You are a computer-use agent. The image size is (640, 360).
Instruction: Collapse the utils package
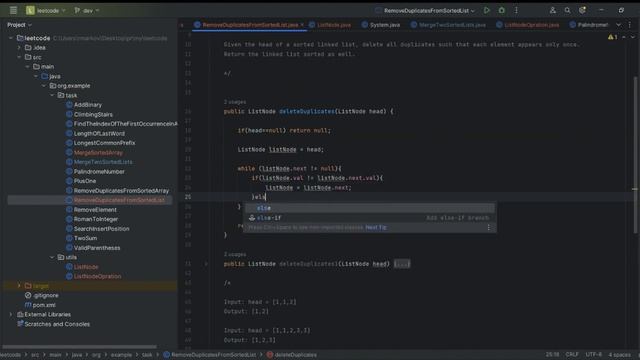[52, 257]
